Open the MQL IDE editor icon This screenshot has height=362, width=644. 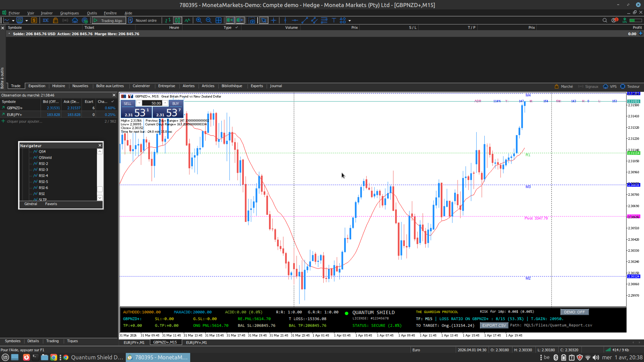(x=46, y=20)
